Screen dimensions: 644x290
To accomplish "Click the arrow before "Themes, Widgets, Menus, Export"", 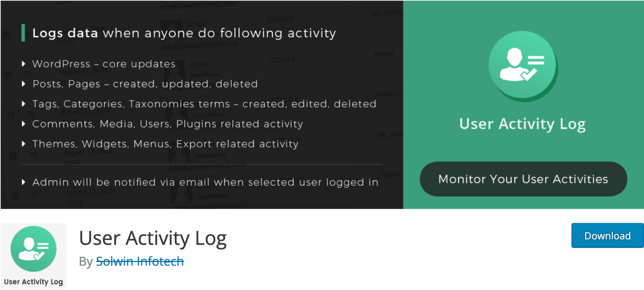I will pos(23,144).
